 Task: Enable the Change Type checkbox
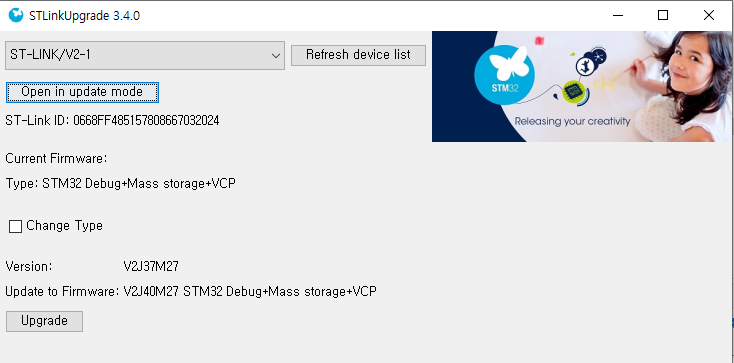point(15,227)
